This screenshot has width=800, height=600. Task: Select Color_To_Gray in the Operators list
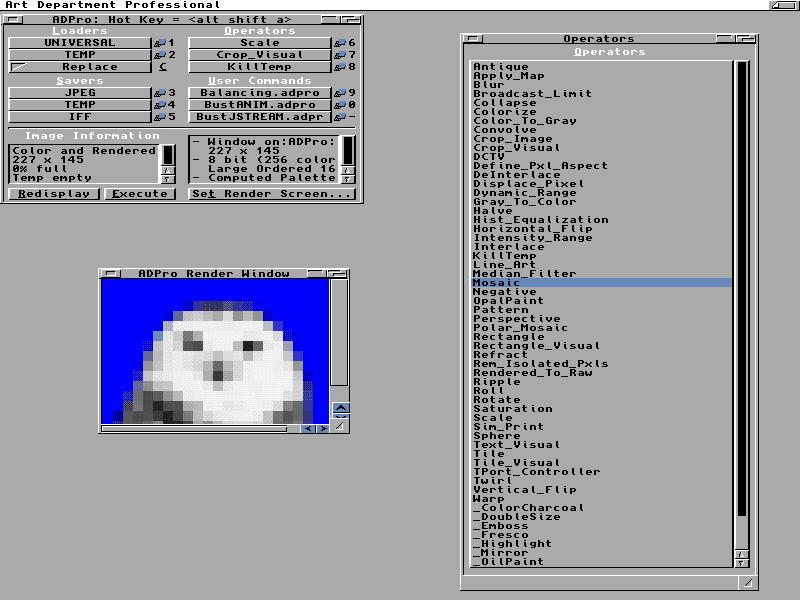click(x=601, y=121)
